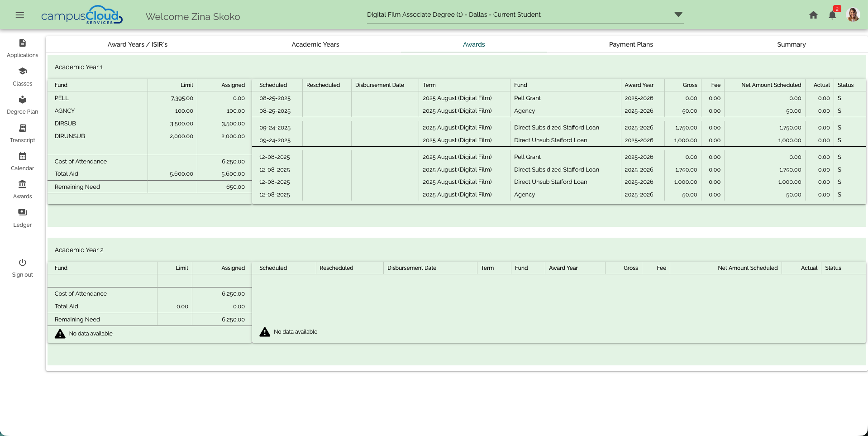Open the Transcript sidebar icon
The image size is (868, 436).
coord(22,129)
